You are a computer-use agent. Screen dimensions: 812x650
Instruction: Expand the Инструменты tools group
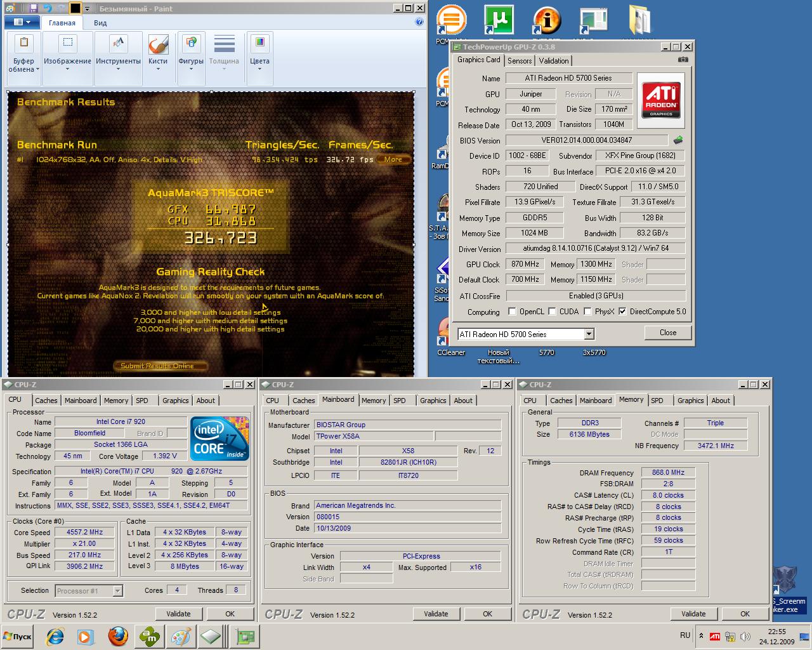(118, 58)
